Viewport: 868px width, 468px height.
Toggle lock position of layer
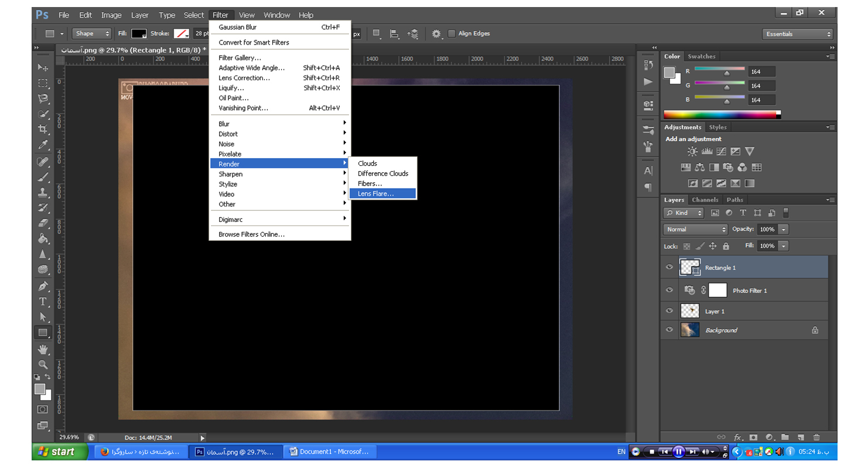pyautogui.click(x=713, y=246)
